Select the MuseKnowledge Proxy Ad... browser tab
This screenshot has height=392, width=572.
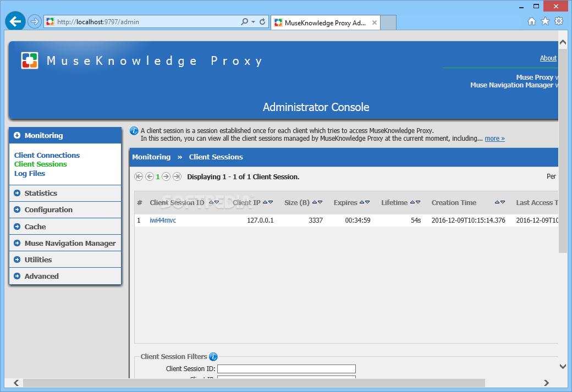pos(326,23)
